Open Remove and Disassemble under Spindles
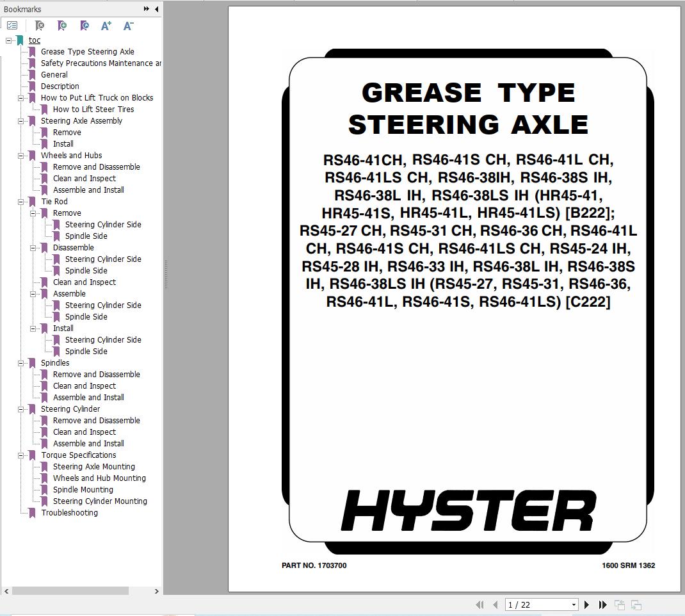The height and width of the screenshot is (616, 685). [x=97, y=375]
